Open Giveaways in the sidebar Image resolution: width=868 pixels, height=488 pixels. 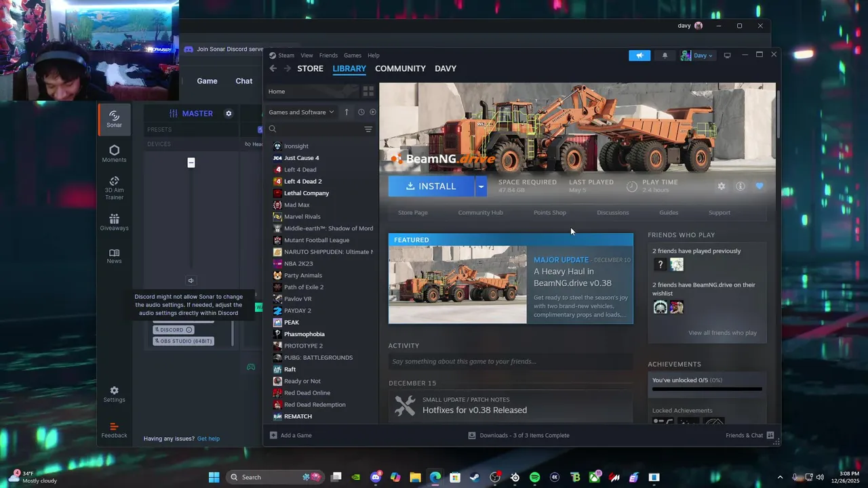coord(114,222)
